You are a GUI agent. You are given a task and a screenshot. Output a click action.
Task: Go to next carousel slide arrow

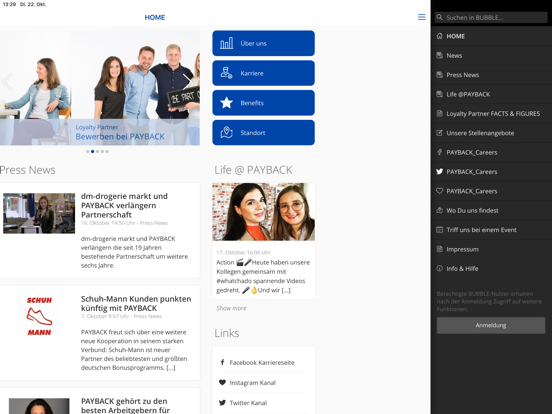pos(187,82)
